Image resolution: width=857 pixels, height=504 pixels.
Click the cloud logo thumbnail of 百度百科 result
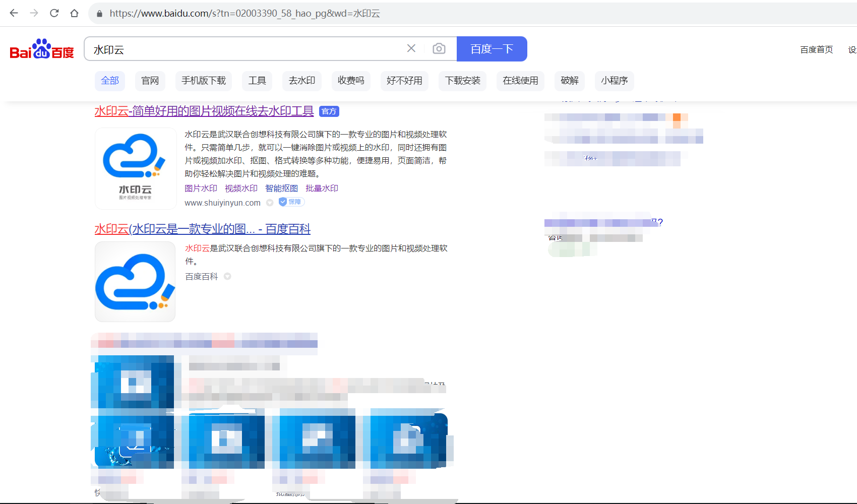click(x=135, y=282)
